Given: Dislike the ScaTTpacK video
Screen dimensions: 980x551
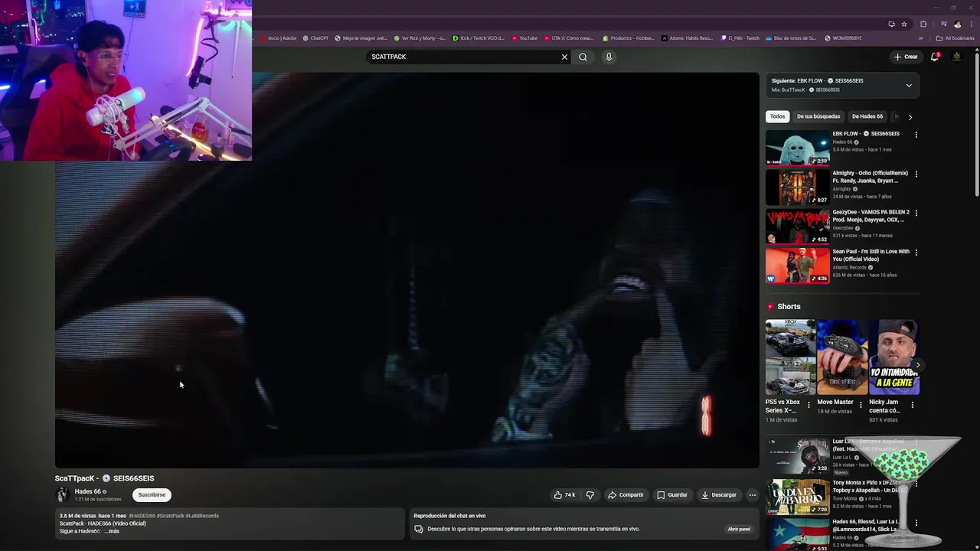Looking at the screenshot, I should (590, 495).
